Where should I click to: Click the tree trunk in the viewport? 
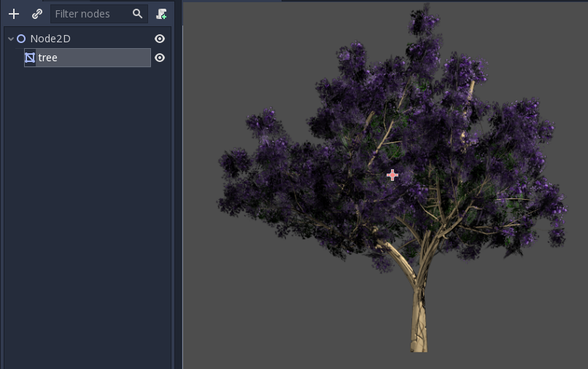coord(419,321)
